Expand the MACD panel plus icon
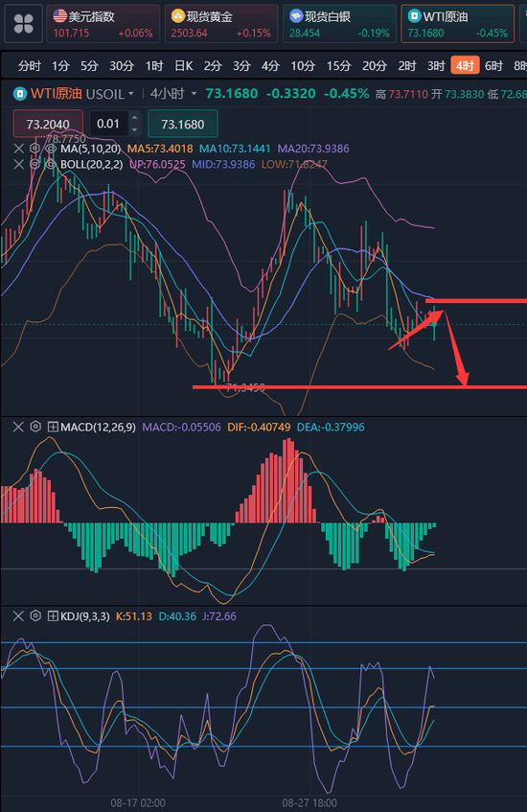527x812 pixels. tap(53, 427)
